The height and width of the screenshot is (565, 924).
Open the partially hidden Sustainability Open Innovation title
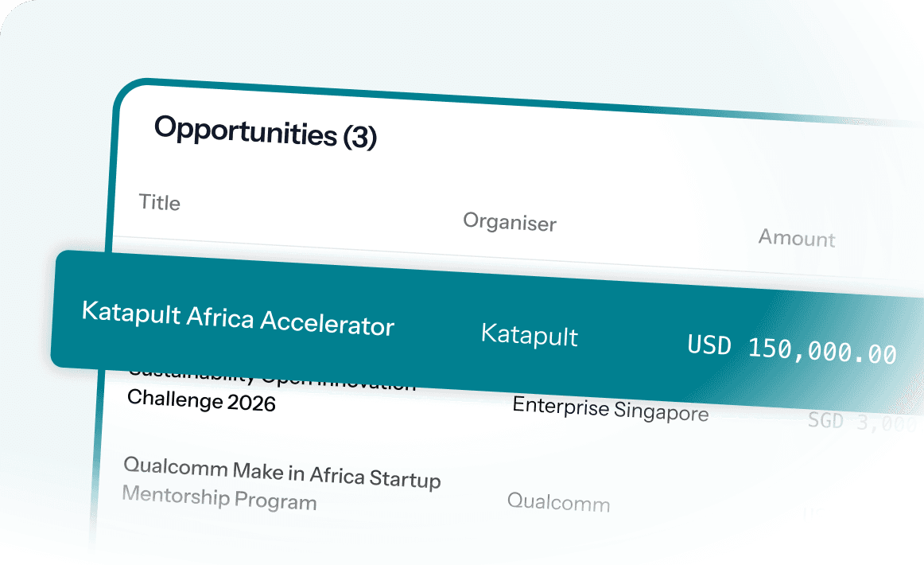click(x=272, y=378)
